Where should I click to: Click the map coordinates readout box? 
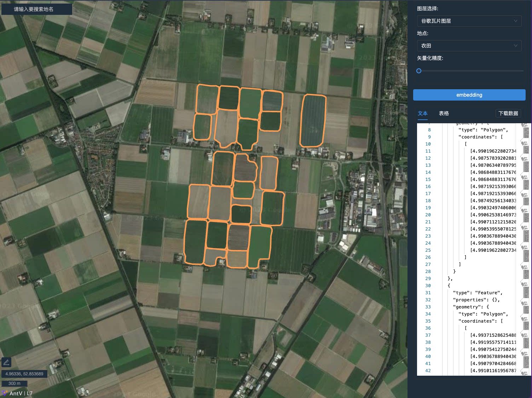pos(24,374)
